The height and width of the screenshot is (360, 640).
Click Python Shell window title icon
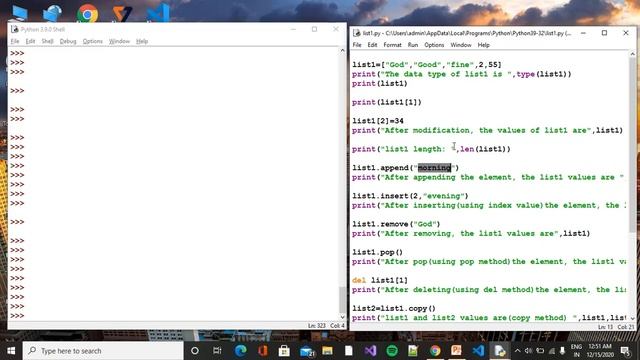pos(15,29)
